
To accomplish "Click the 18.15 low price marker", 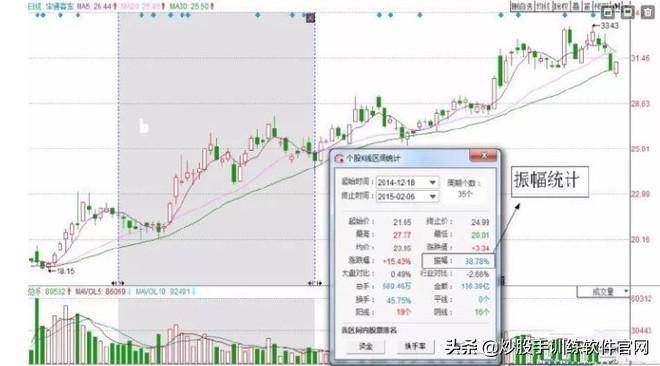I will click(66, 271).
